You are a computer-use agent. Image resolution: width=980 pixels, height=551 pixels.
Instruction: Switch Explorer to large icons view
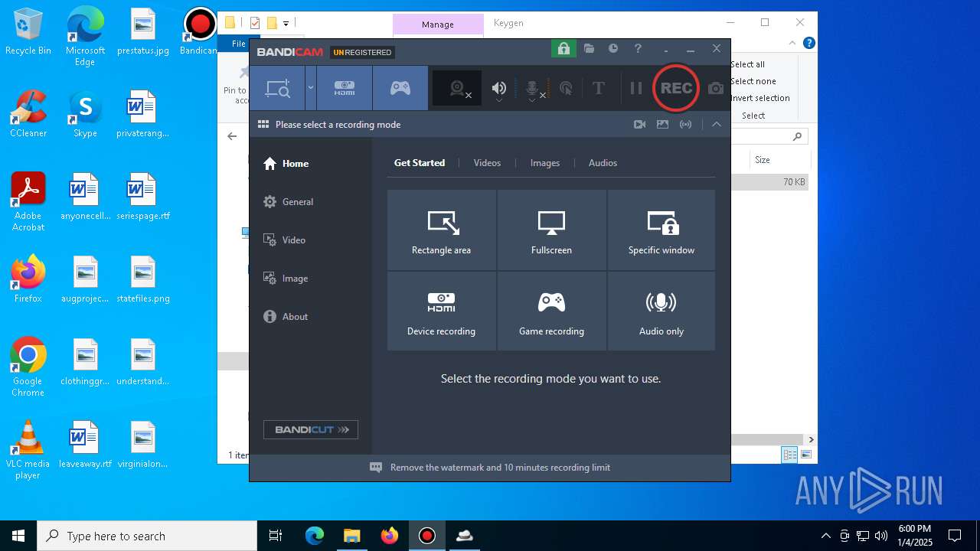tap(805, 455)
